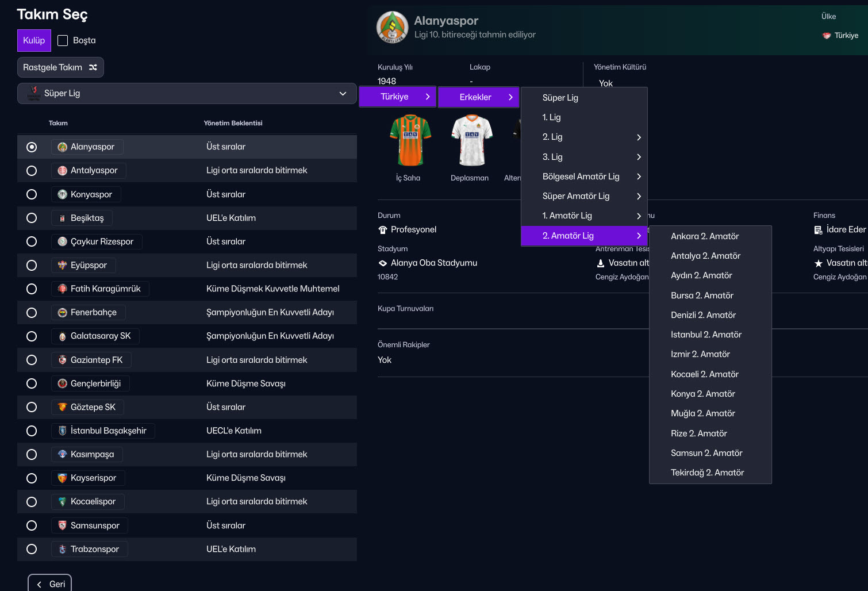Viewport: 868px width, 591px height.
Task: Click the Galatasaray SK badge icon
Action: click(x=63, y=336)
